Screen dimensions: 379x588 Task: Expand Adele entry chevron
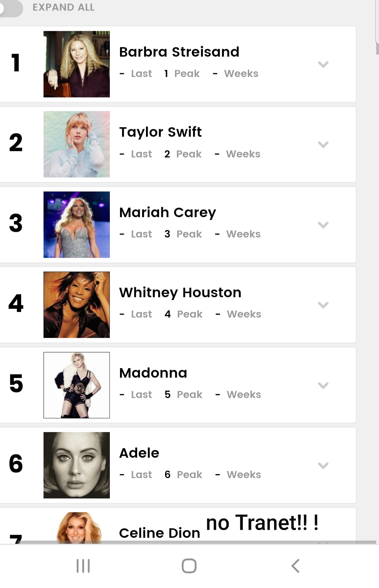tap(323, 465)
